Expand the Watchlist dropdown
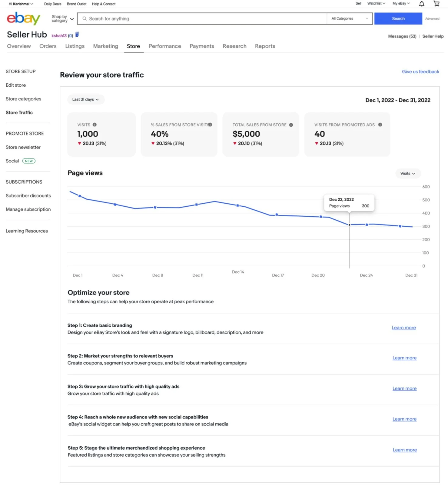448x496 pixels. 376,3
